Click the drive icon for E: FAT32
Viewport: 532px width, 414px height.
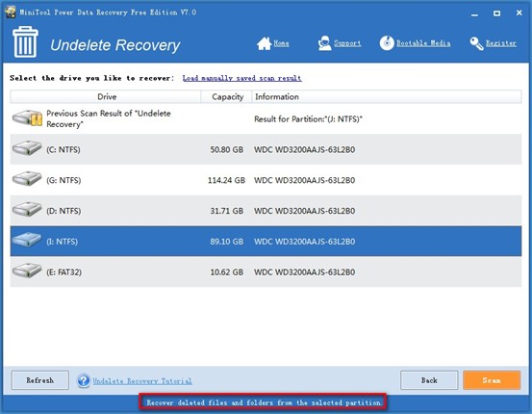point(27,271)
